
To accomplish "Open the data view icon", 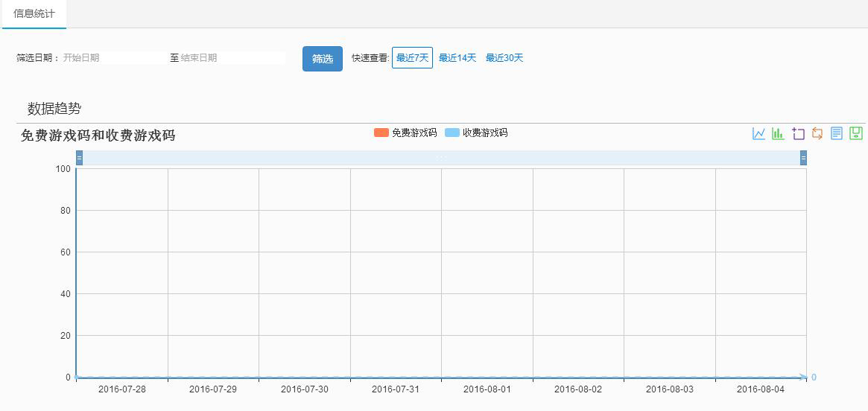I will coord(837,134).
